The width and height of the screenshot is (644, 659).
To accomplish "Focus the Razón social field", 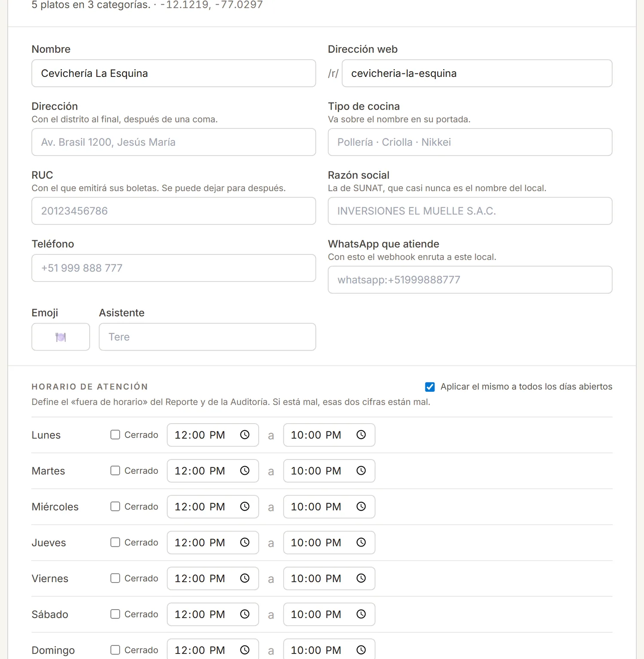I will tap(470, 211).
